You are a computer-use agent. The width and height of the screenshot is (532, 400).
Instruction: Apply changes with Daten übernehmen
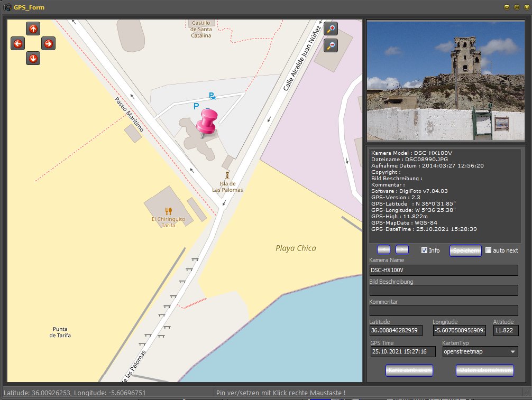pos(484,370)
